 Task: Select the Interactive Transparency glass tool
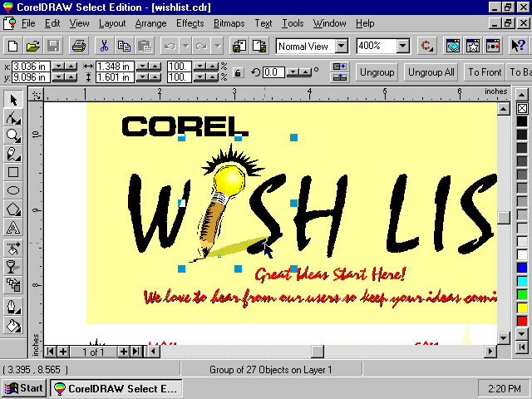click(x=13, y=266)
